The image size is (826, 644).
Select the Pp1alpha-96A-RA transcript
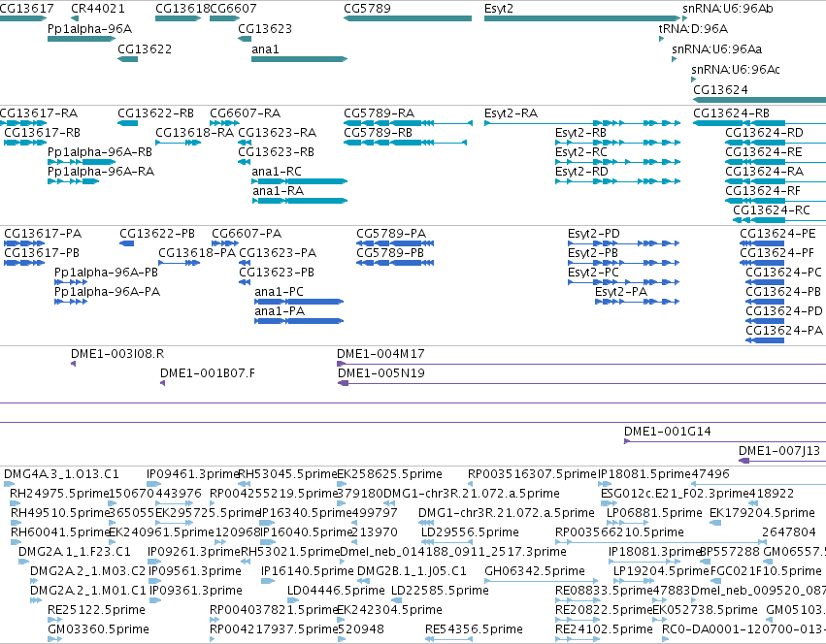(73, 181)
